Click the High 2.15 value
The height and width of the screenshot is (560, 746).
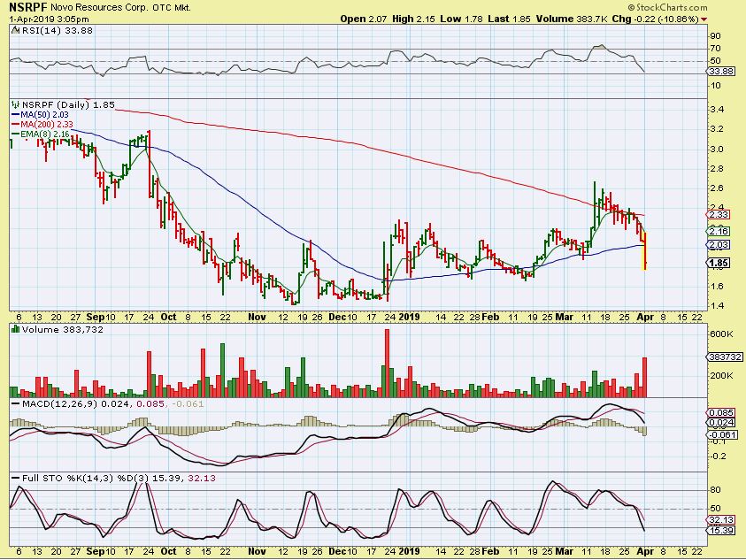[x=414, y=19]
